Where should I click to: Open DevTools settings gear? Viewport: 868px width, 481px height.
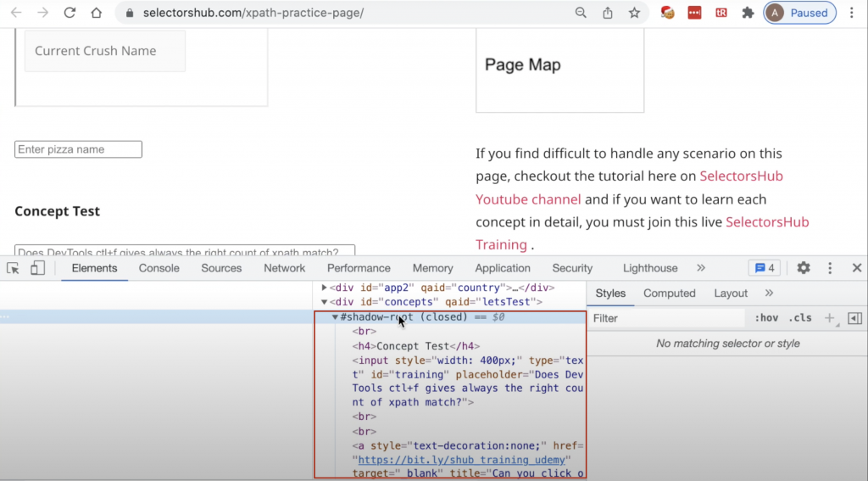tap(804, 268)
